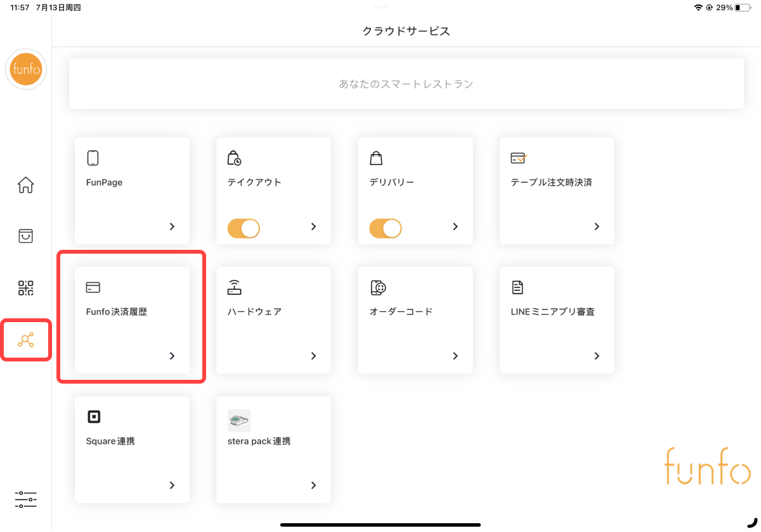
Task: Open ハードウェア via its chevron
Action: (x=313, y=356)
